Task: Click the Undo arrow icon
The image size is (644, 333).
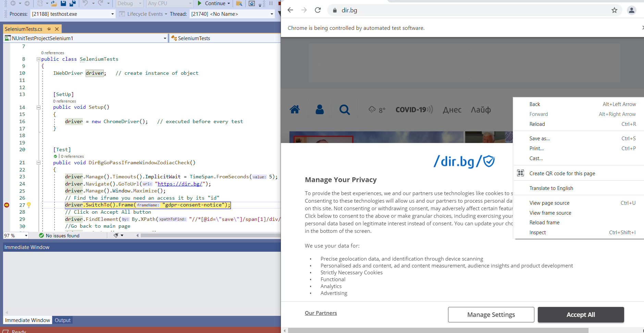Action: point(85,3)
